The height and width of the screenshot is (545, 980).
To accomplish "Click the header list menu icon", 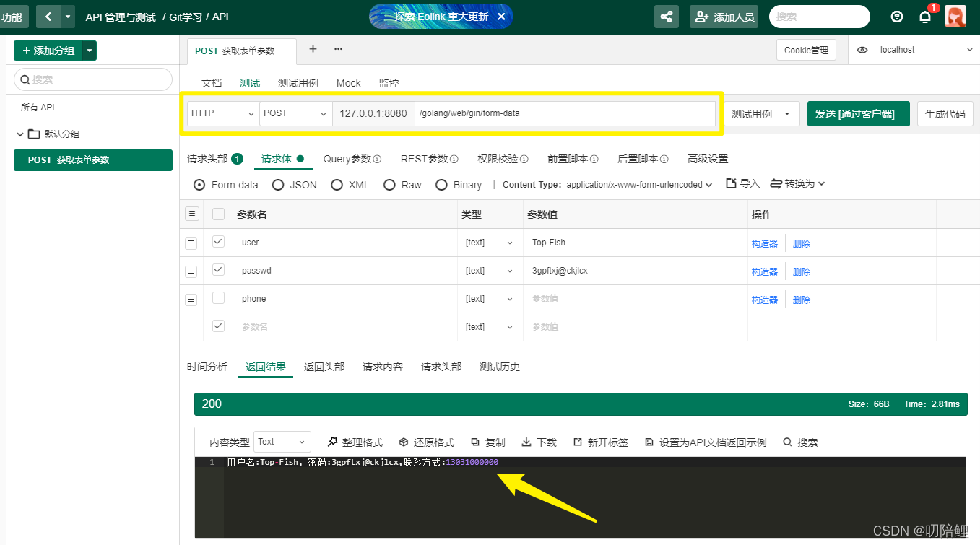I will click(192, 214).
